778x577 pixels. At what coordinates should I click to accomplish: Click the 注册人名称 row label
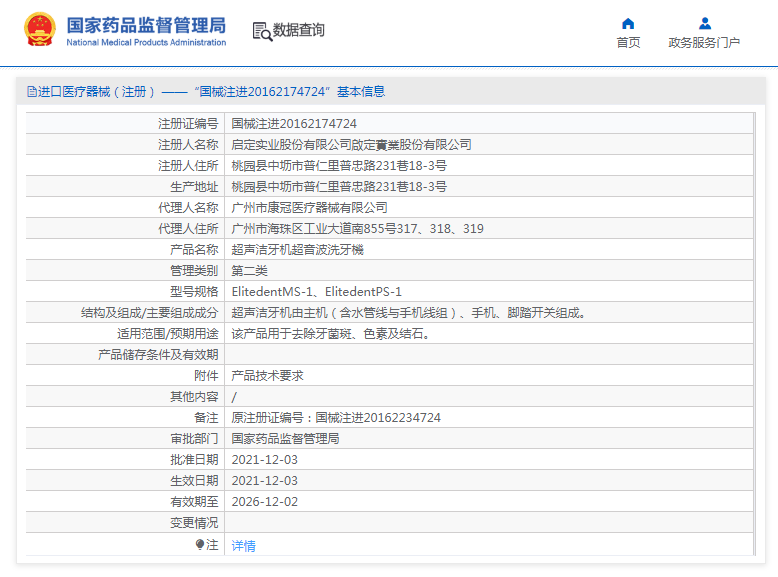tap(188, 144)
